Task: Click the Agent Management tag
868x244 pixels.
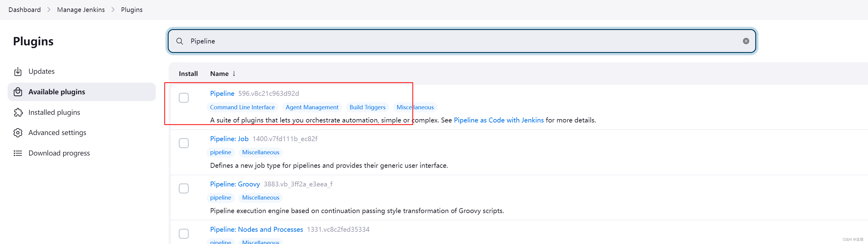Action: click(x=312, y=107)
